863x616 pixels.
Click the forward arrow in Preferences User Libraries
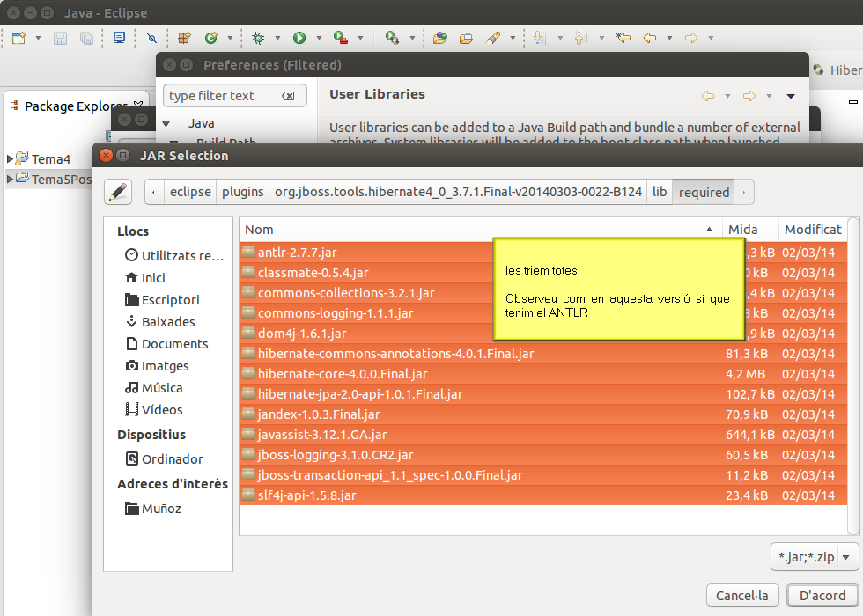pos(749,96)
